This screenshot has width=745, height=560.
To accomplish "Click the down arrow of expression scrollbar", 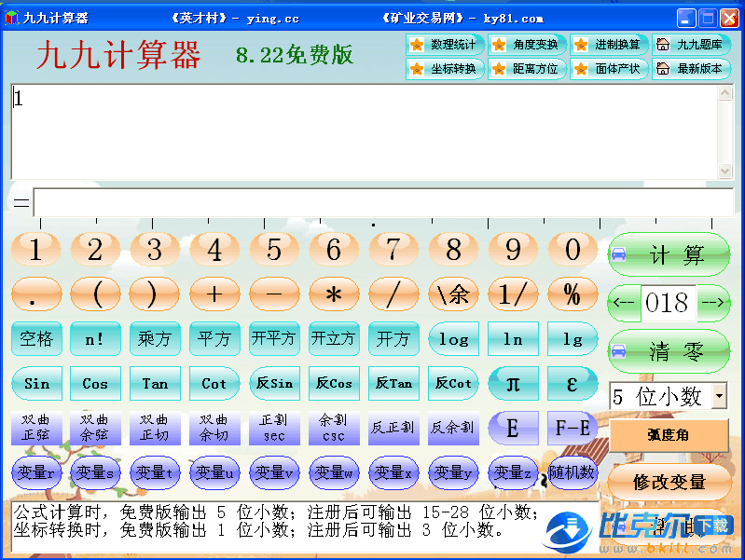I will [724, 171].
